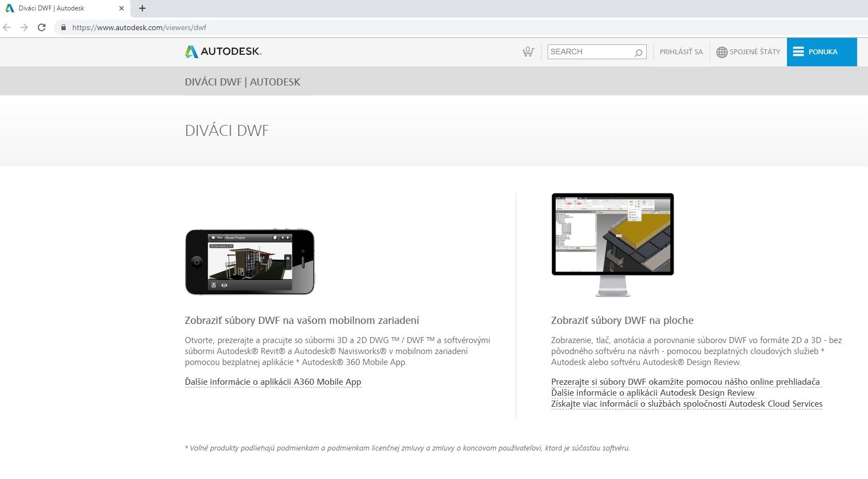
Task: Open Ďalšie informácie o Autodesk Design Review link
Action: (x=653, y=393)
